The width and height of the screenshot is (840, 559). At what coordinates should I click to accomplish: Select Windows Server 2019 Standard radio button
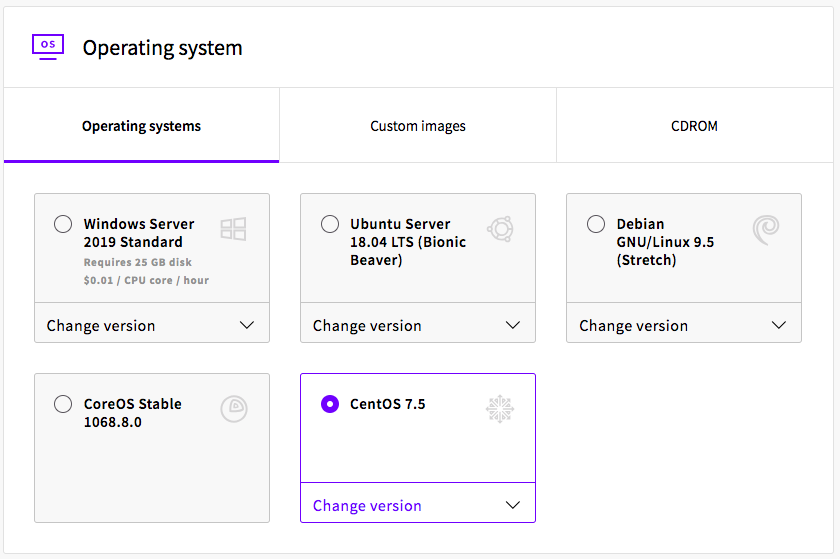(x=63, y=223)
